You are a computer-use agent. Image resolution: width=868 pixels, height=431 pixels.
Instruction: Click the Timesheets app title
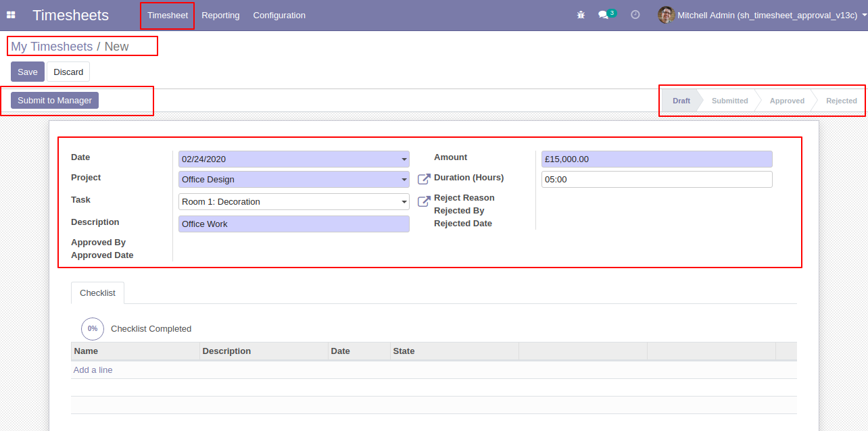click(70, 15)
